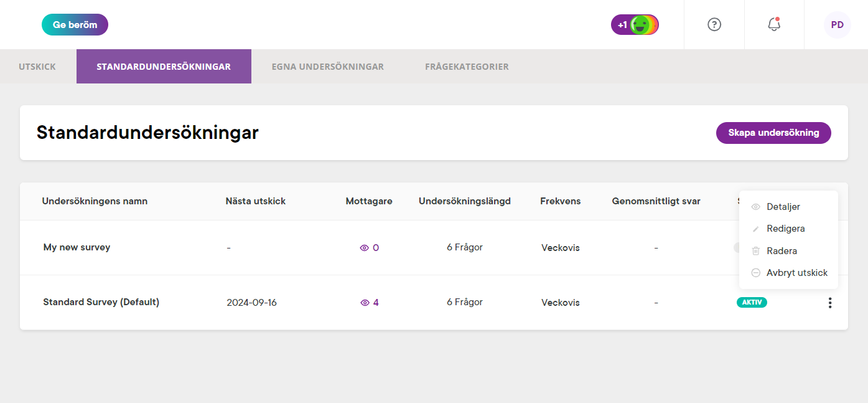Click the Standardundersökningar page heading

tap(147, 133)
